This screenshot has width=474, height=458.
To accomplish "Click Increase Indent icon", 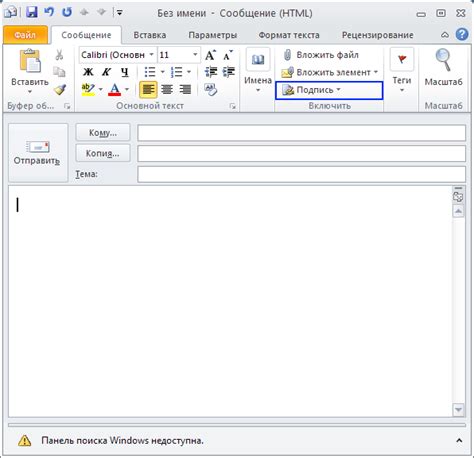I will click(229, 72).
